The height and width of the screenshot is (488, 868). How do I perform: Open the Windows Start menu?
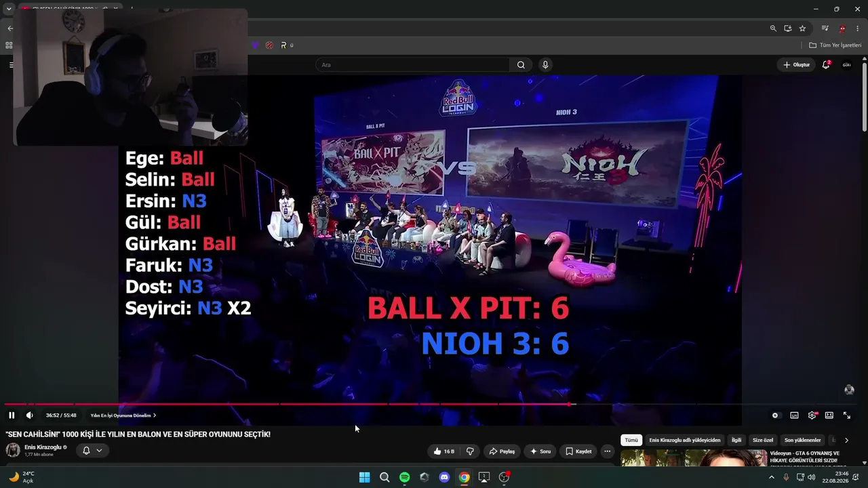pos(364,477)
